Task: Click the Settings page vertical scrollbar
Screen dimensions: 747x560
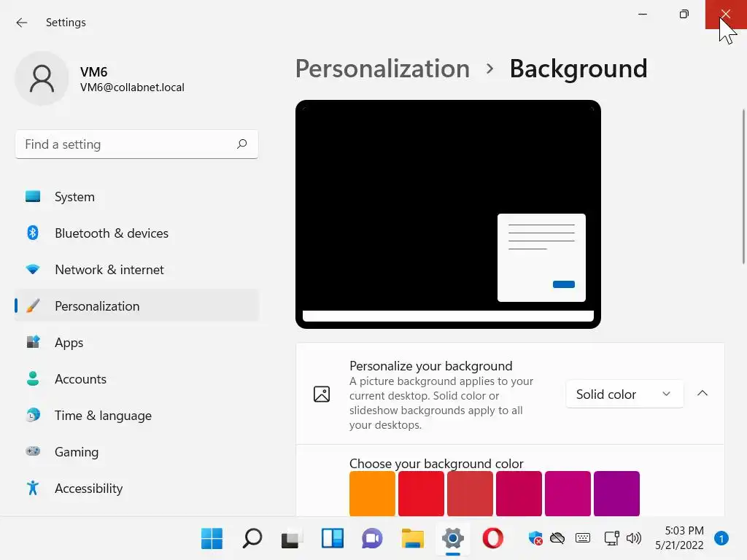Action: tap(743, 186)
